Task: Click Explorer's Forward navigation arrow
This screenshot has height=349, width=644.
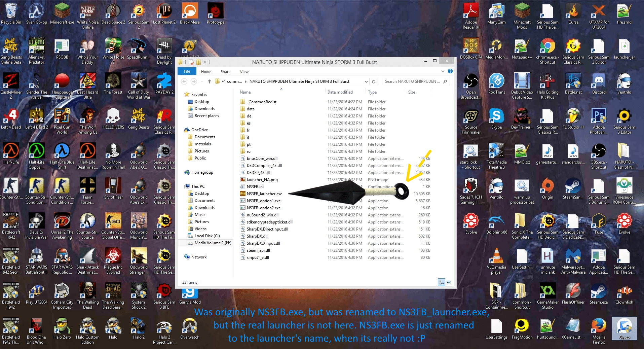Action: pyautogui.click(x=194, y=81)
